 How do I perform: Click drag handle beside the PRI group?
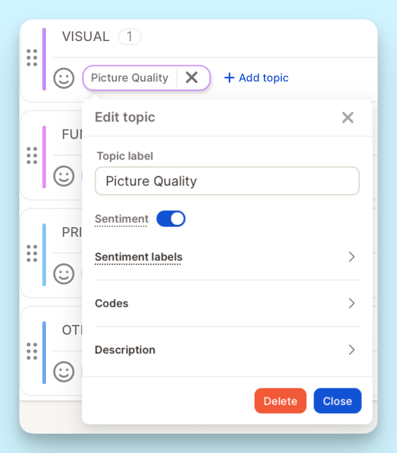tap(32, 253)
